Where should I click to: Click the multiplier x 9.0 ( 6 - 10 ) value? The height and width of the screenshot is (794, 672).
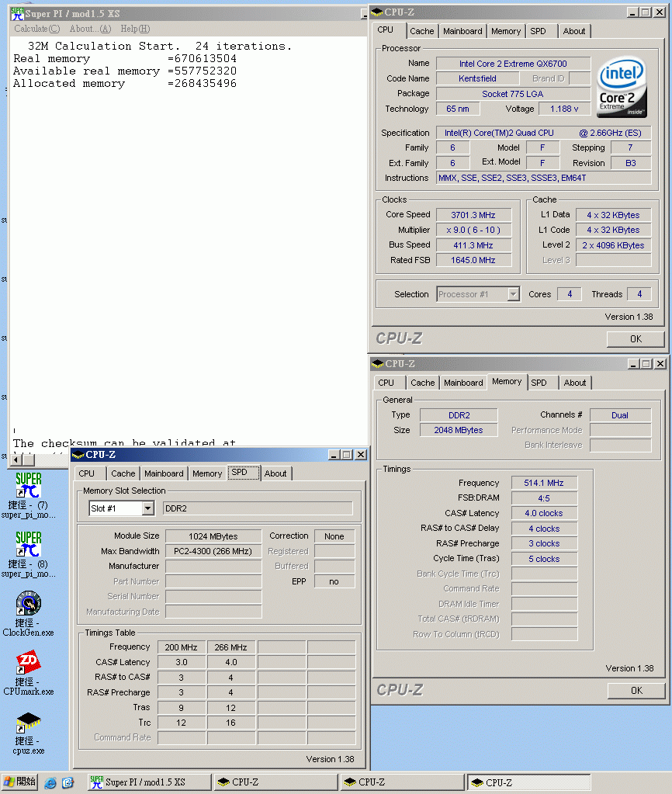(x=473, y=230)
